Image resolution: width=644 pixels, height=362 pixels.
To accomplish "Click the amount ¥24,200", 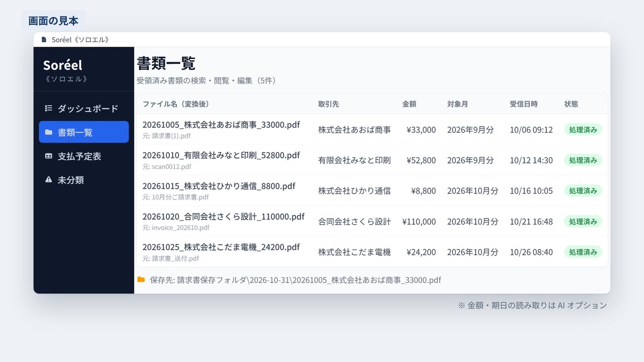I will [x=421, y=252].
